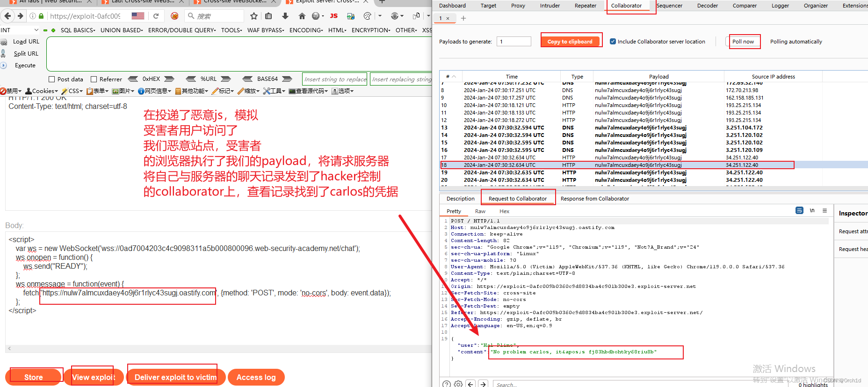The width and height of the screenshot is (868, 387).
Task: Toggle the word wrap icon in Burp viewer
Action: click(799, 210)
